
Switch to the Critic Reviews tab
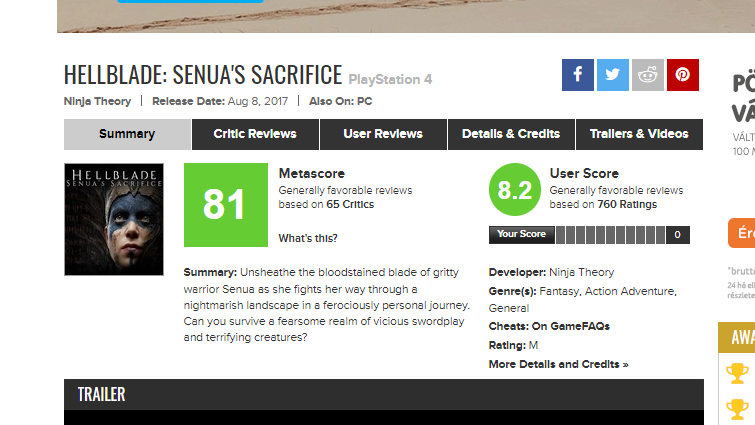point(255,134)
